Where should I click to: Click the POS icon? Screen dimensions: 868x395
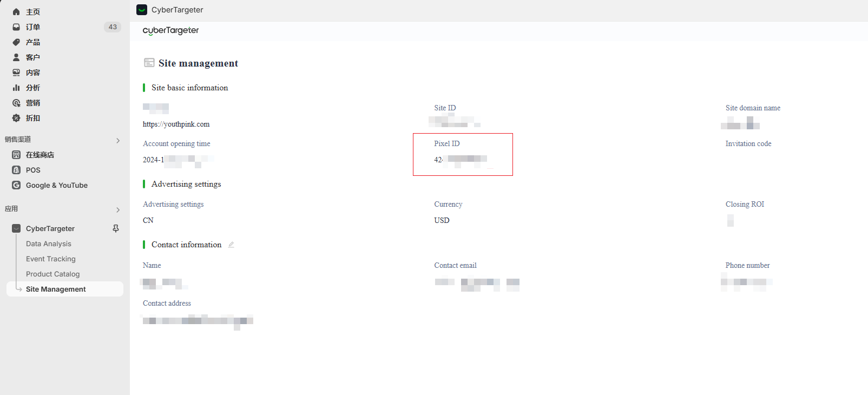(16, 170)
